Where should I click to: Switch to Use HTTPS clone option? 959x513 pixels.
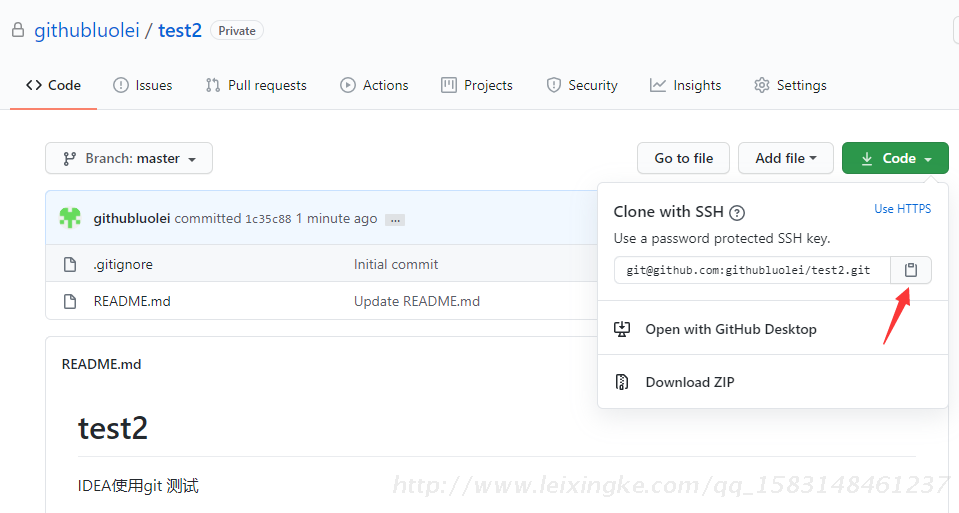point(902,209)
